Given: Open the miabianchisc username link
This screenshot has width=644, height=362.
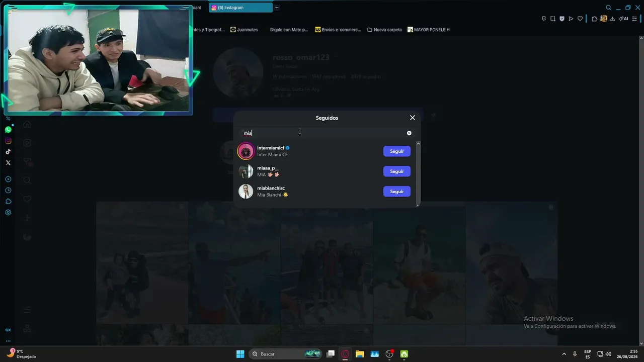Looking at the screenshot, I should (x=271, y=188).
